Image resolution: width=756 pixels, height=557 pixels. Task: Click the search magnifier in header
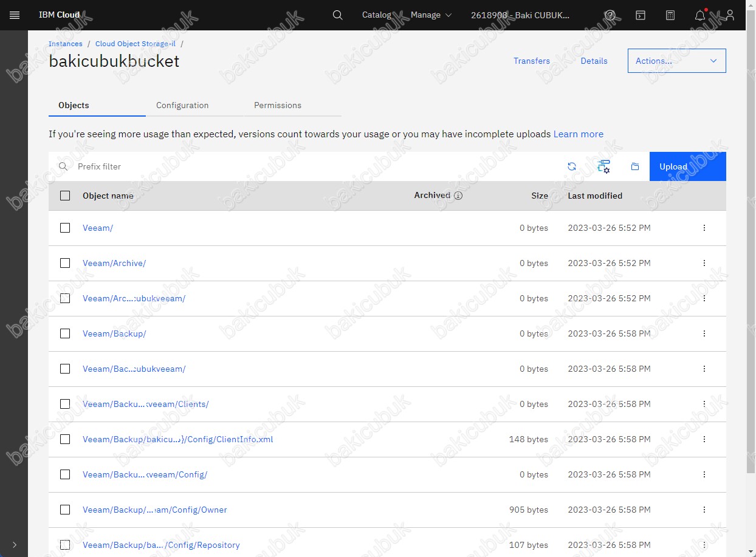pyautogui.click(x=338, y=15)
